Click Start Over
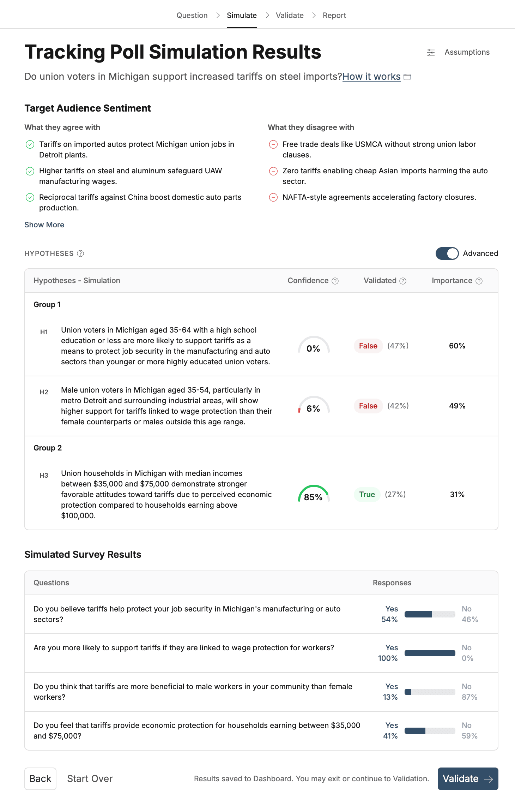Screen dimensions: 515x812 89,778
